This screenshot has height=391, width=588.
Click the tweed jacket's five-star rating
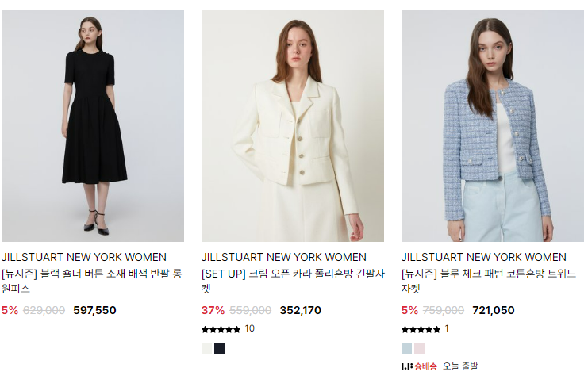pos(421,329)
